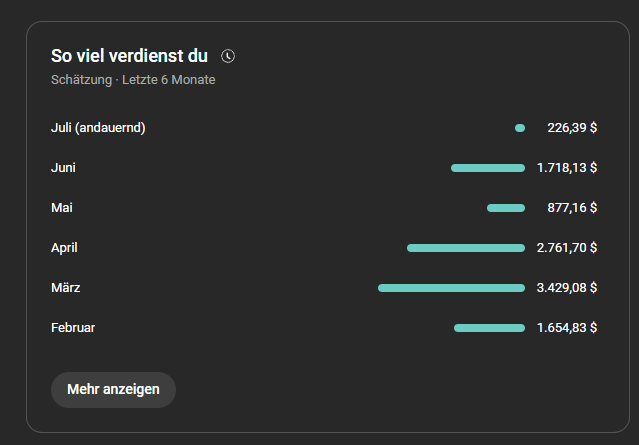Click the März month label
The width and height of the screenshot is (639, 445).
[x=66, y=288]
